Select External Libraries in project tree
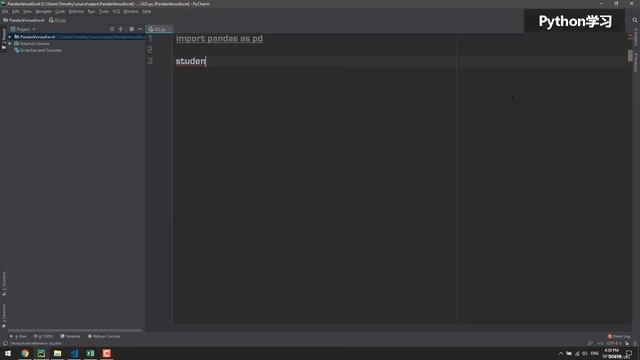640x360 pixels. click(32, 44)
